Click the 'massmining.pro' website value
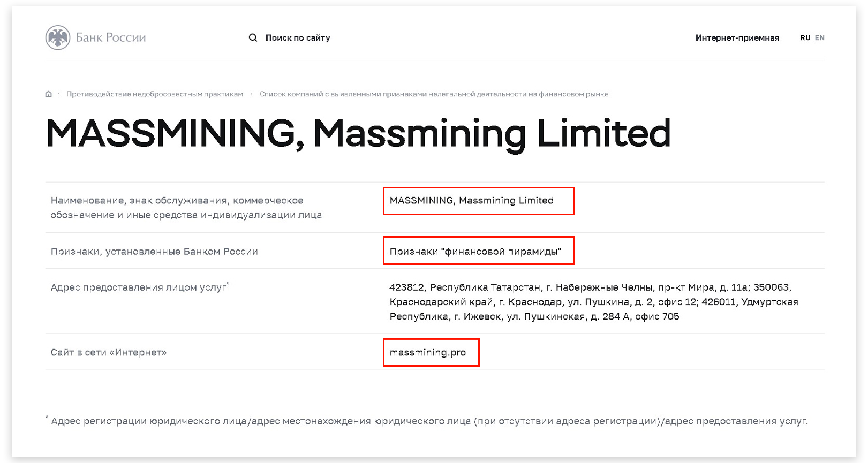The height and width of the screenshot is (463, 868). click(x=428, y=353)
